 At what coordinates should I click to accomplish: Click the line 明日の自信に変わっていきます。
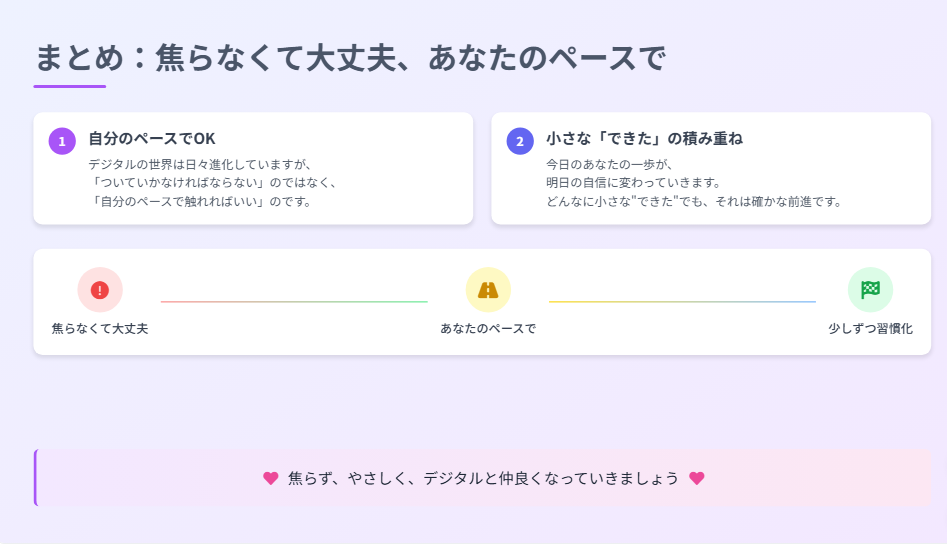[633, 182]
